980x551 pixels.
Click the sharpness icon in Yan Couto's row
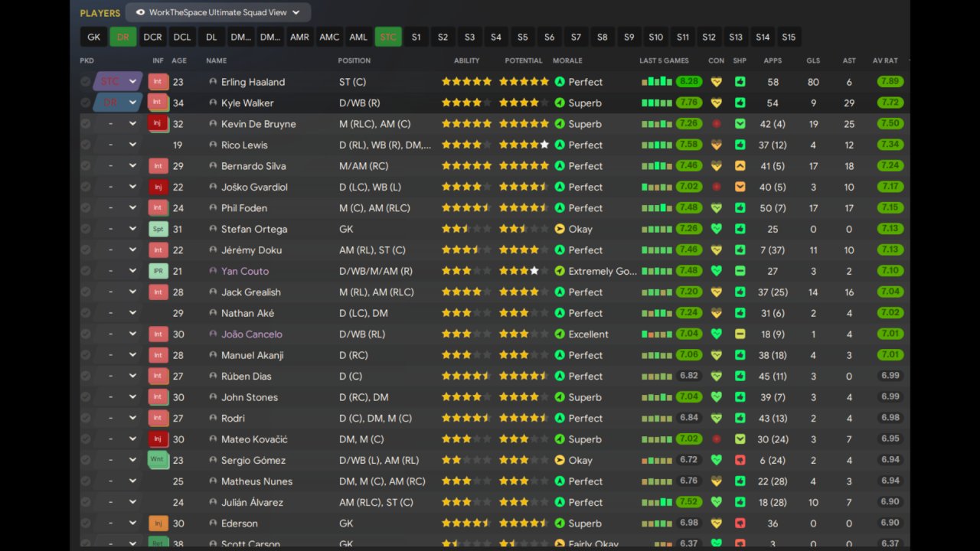pyautogui.click(x=740, y=271)
